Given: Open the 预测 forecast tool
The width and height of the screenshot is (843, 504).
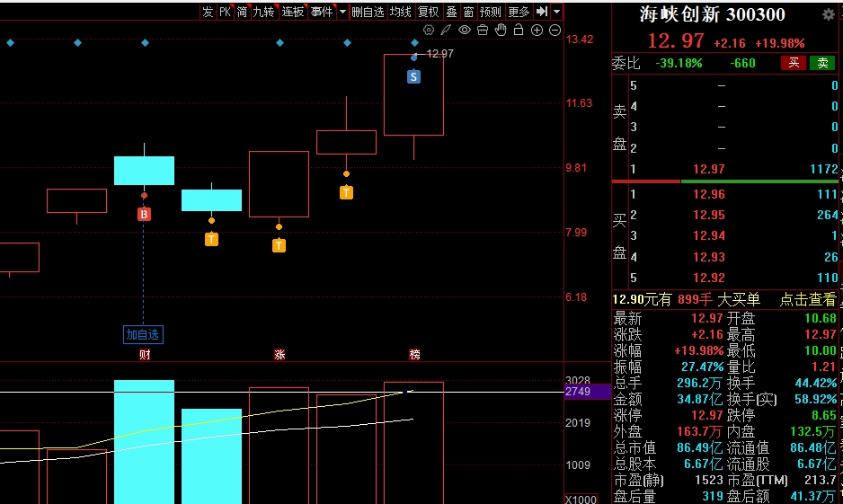Looking at the screenshot, I should tap(491, 12).
